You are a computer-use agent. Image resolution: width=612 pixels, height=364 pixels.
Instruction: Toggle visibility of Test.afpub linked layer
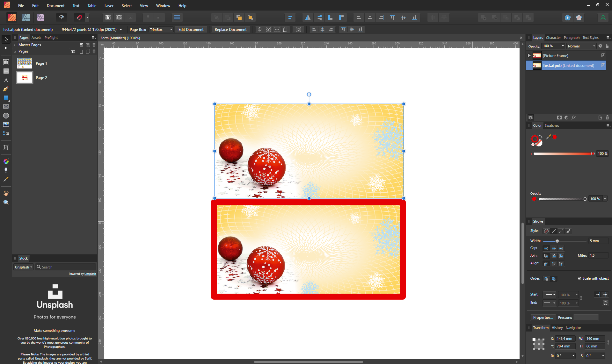[x=603, y=65]
